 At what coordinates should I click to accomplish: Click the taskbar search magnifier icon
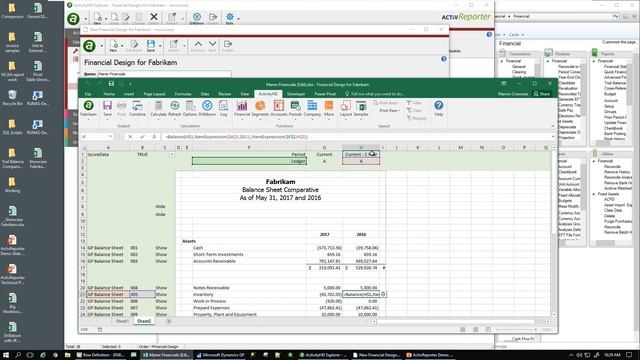click(18, 355)
